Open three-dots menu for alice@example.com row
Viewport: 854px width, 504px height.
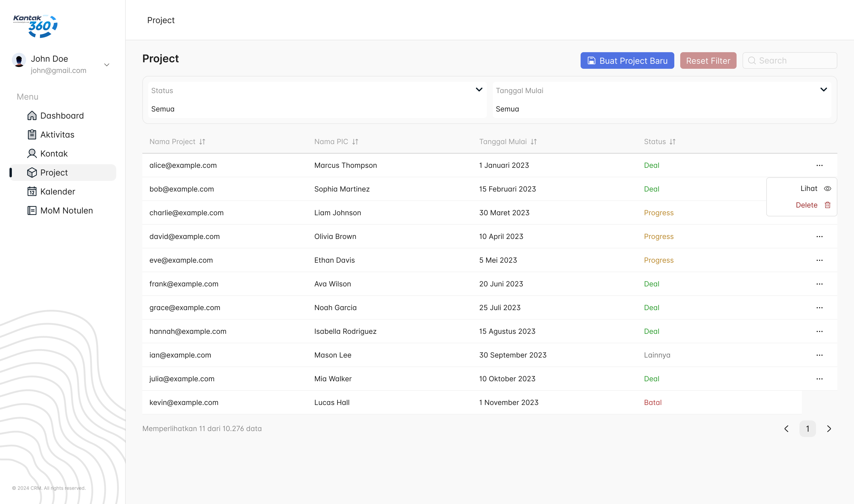[819, 165]
